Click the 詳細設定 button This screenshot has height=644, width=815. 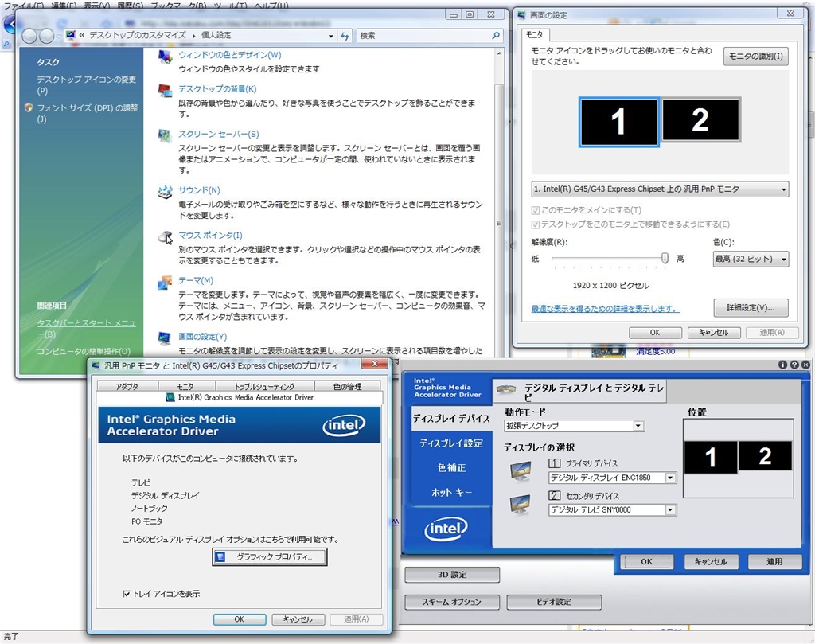[751, 308]
